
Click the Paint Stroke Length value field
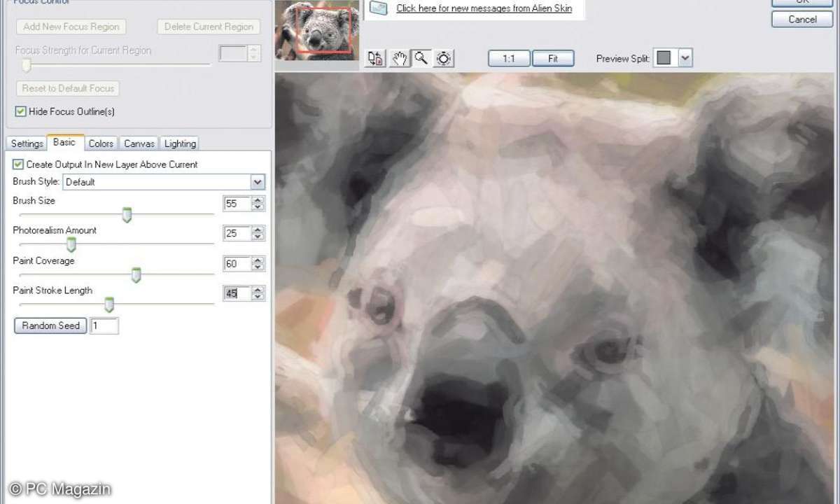[237, 294]
